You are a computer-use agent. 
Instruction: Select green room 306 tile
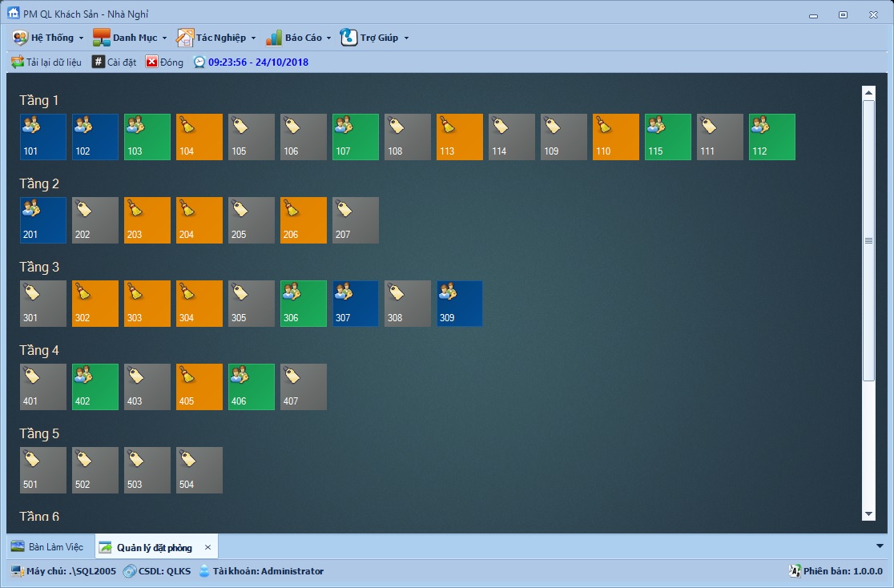pyautogui.click(x=304, y=304)
